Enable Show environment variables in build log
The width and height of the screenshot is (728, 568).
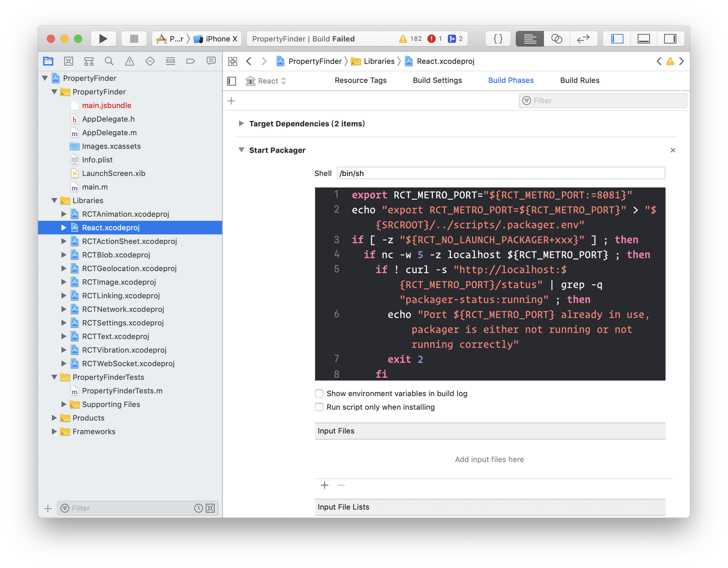[x=319, y=393]
